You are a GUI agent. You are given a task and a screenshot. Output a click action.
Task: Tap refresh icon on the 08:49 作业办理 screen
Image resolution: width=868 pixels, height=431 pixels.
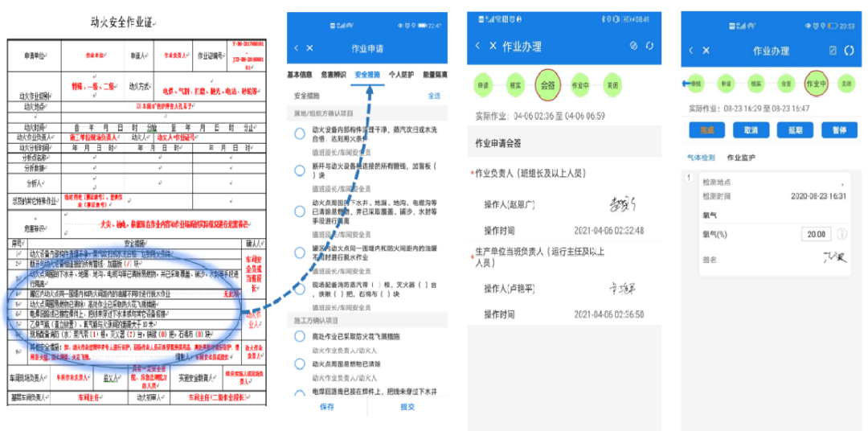click(649, 46)
